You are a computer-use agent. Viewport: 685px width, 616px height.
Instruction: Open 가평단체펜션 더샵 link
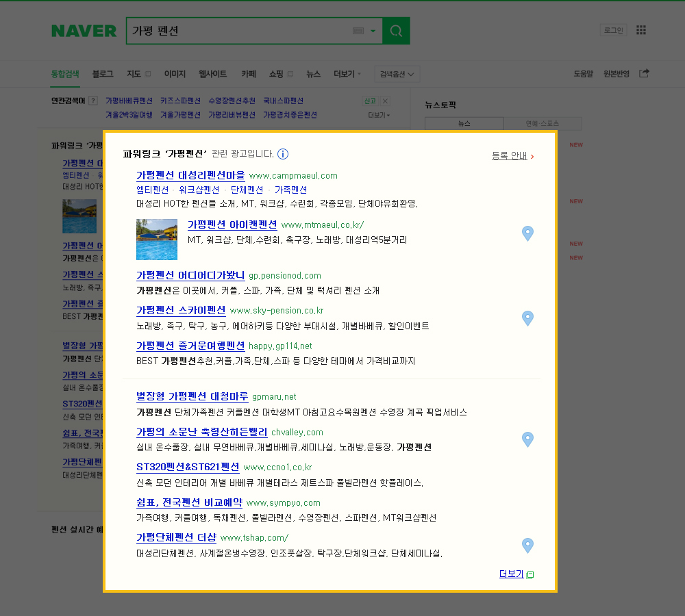tap(176, 537)
